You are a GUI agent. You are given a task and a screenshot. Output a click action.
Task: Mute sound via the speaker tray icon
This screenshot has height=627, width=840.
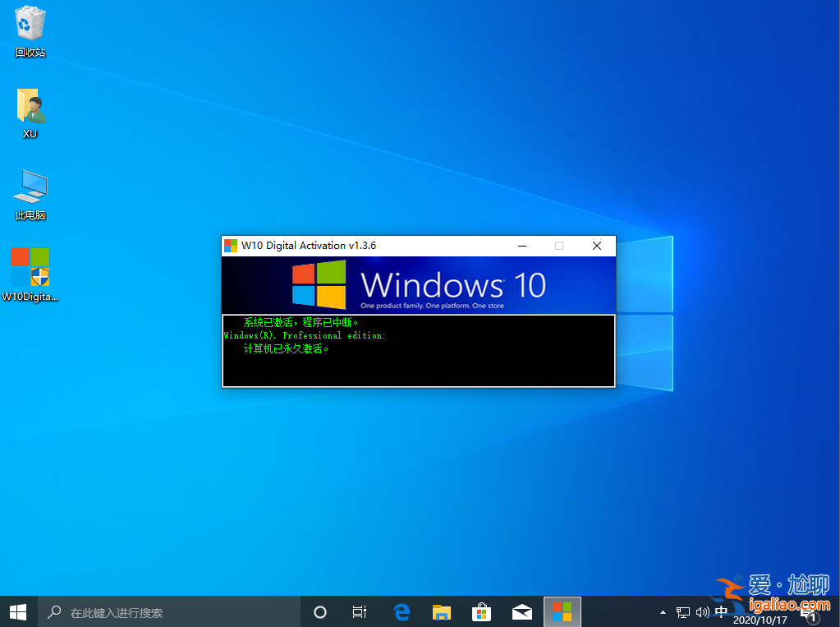pos(702,612)
